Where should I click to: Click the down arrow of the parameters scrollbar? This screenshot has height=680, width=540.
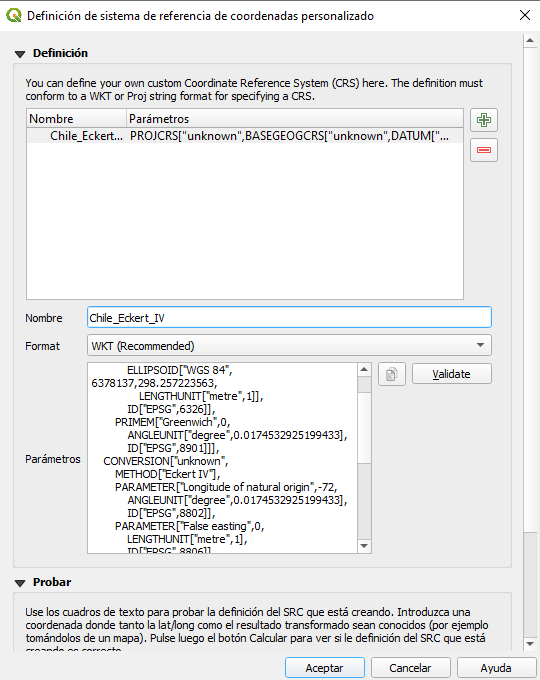tap(364, 546)
